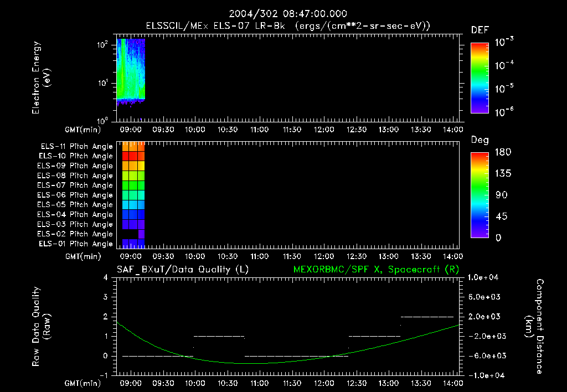567x392 pixels.
Task: Select the ELS-11 Pitch Angle row label
Action: 76,147
